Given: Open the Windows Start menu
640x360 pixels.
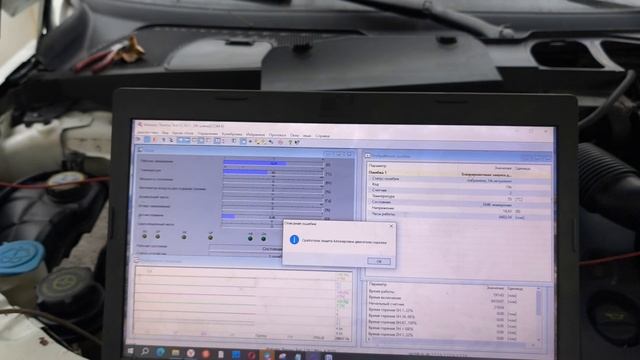Looking at the screenshot, I should coord(131,350).
